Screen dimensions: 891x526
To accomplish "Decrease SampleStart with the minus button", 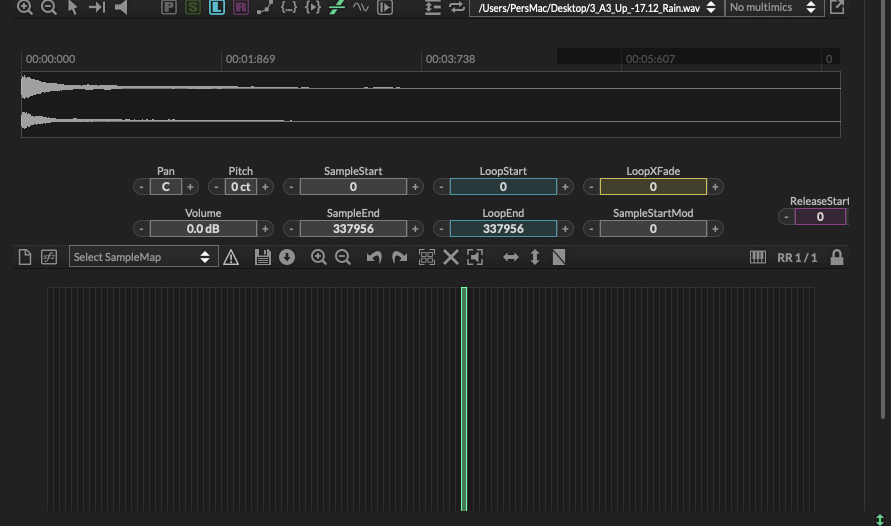I will tap(291, 187).
